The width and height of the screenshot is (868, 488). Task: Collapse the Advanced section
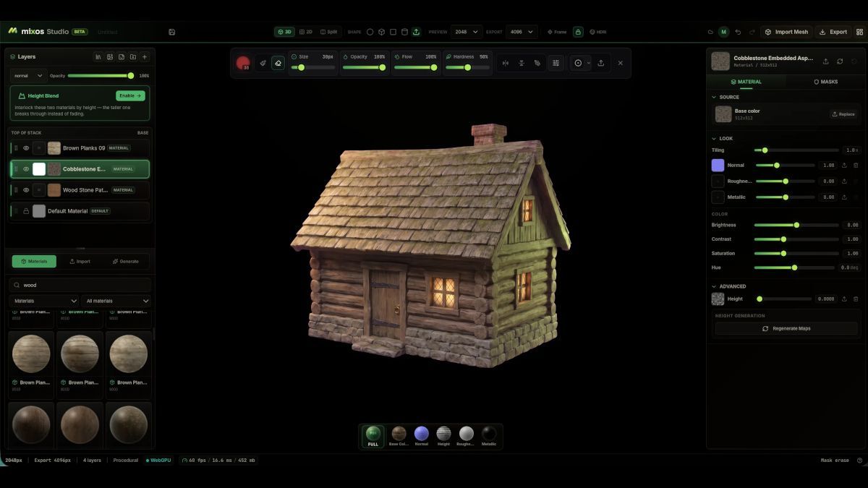728,286
